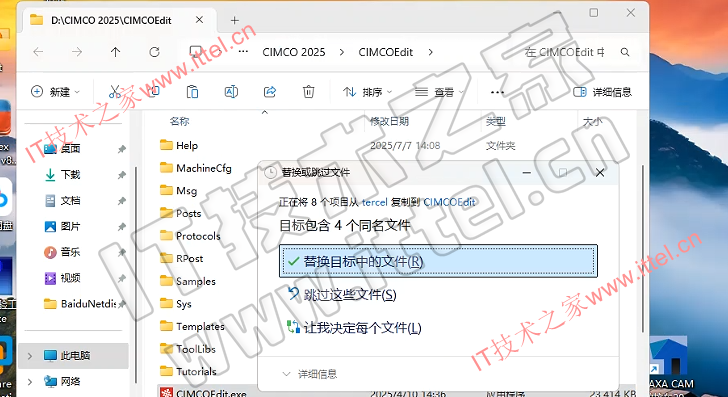Image resolution: width=728 pixels, height=397 pixels.
Task: Select the Tutorials folder
Action: (188, 371)
